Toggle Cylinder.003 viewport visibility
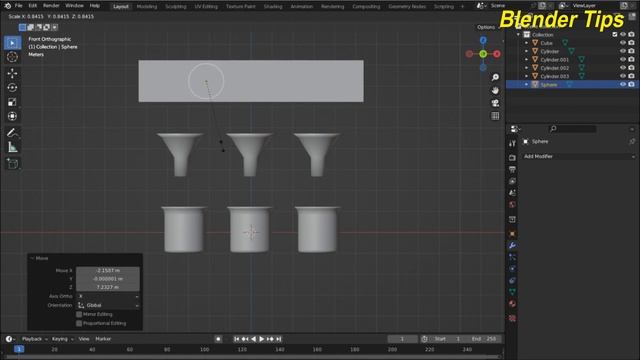This screenshot has height=360, width=640. tap(623, 76)
